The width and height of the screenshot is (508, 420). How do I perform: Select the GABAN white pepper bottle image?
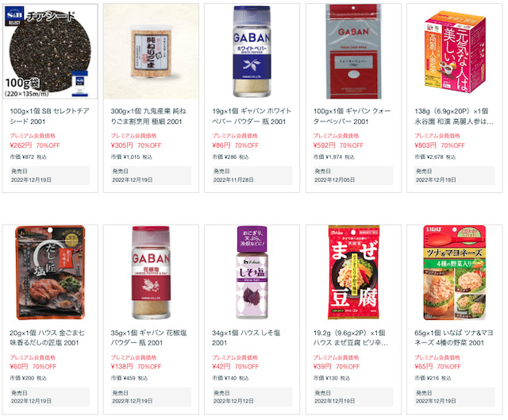(252, 52)
